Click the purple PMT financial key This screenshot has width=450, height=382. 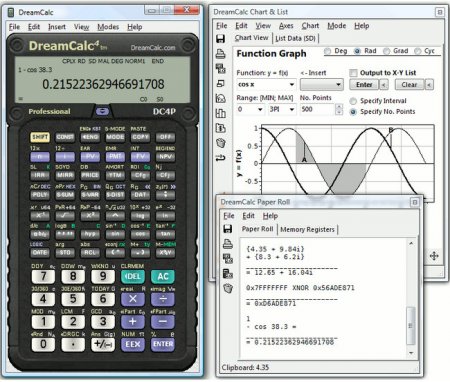115,156
